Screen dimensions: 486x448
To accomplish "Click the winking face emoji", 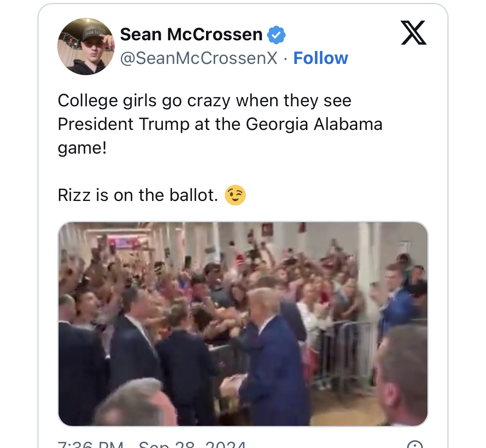I will coord(235,195).
